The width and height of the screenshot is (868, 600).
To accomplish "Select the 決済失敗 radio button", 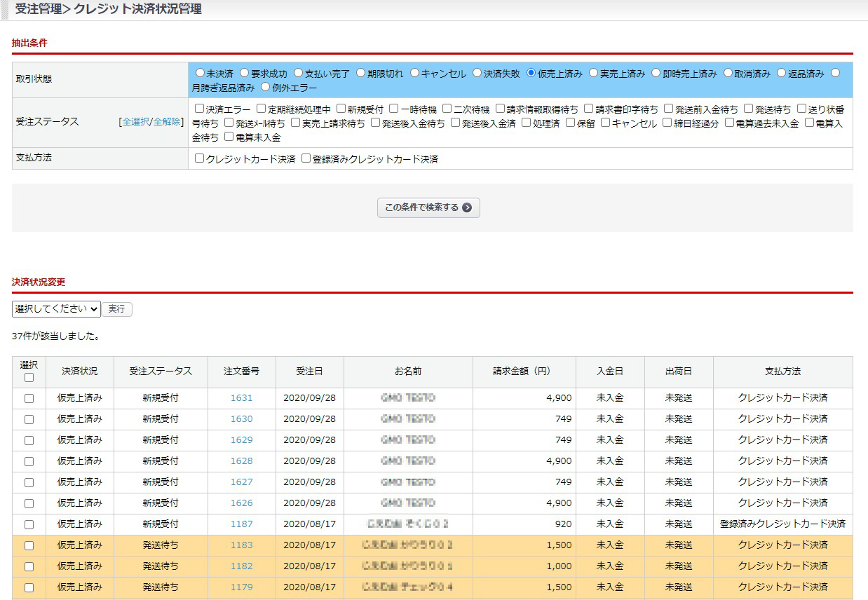I will point(477,73).
